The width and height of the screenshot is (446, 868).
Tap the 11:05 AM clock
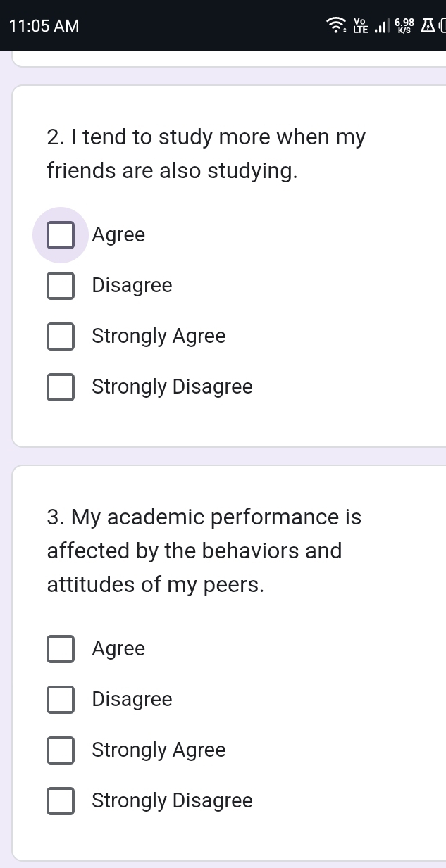pos(44,26)
